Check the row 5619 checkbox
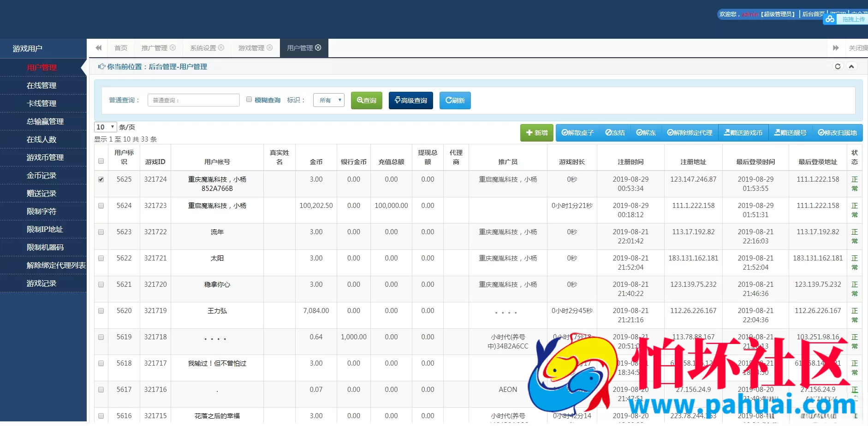 coord(101,337)
